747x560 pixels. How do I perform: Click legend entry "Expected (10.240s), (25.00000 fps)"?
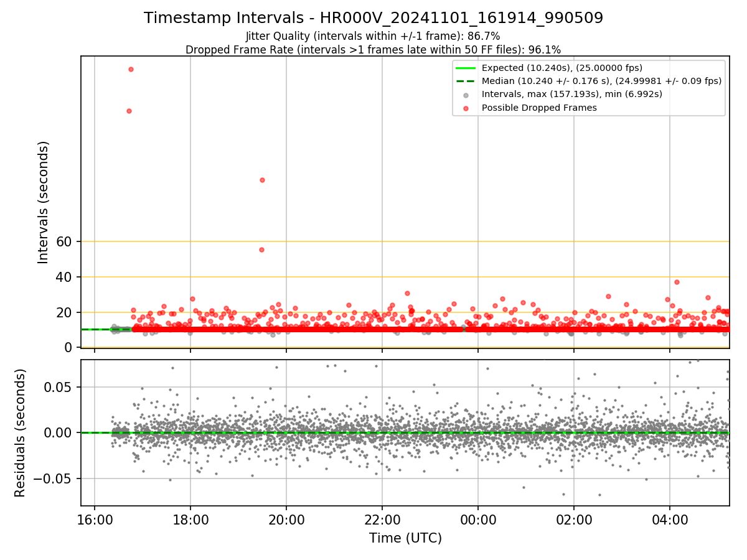click(x=562, y=68)
